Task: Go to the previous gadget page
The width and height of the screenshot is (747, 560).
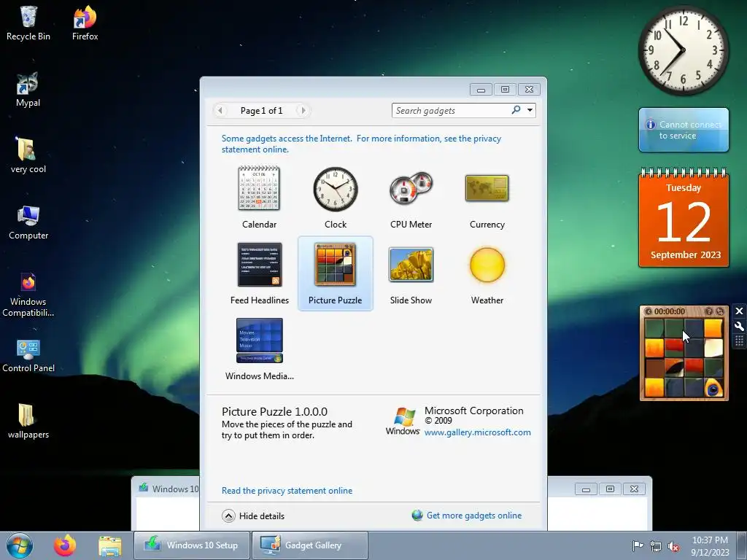Action: 220,111
